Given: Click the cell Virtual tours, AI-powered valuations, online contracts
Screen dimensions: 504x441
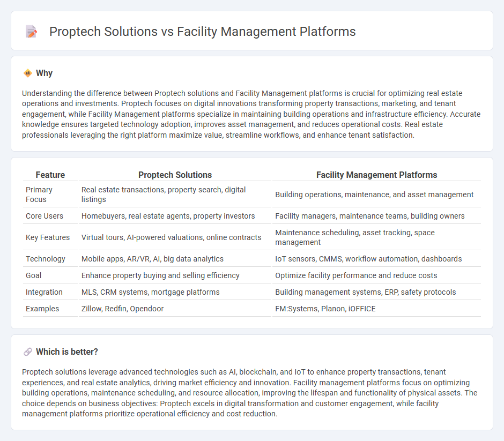Looking at the screenshot, I should point(175,237).
